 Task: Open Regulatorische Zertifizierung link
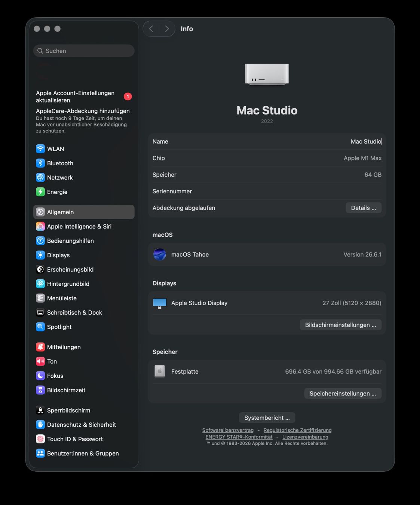298,430
